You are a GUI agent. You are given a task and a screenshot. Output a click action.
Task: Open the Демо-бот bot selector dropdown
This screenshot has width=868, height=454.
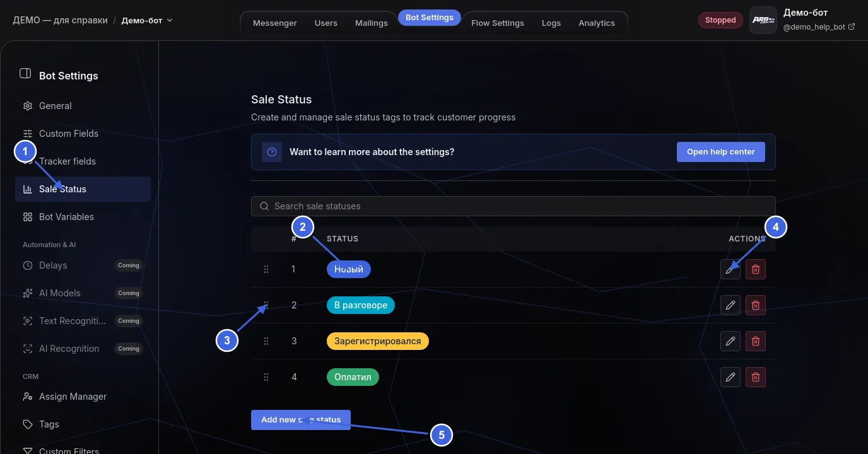147,20
